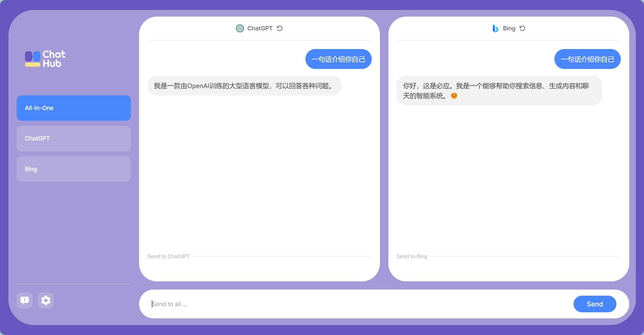Reset the Bing conversation with its refresh icon
Viewport: 644px width, 335px height.
522,28
